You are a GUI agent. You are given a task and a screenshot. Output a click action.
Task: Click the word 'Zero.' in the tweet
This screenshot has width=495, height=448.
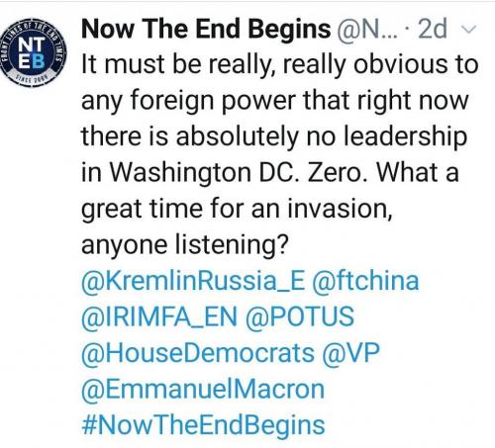click(x=338, y=172)
